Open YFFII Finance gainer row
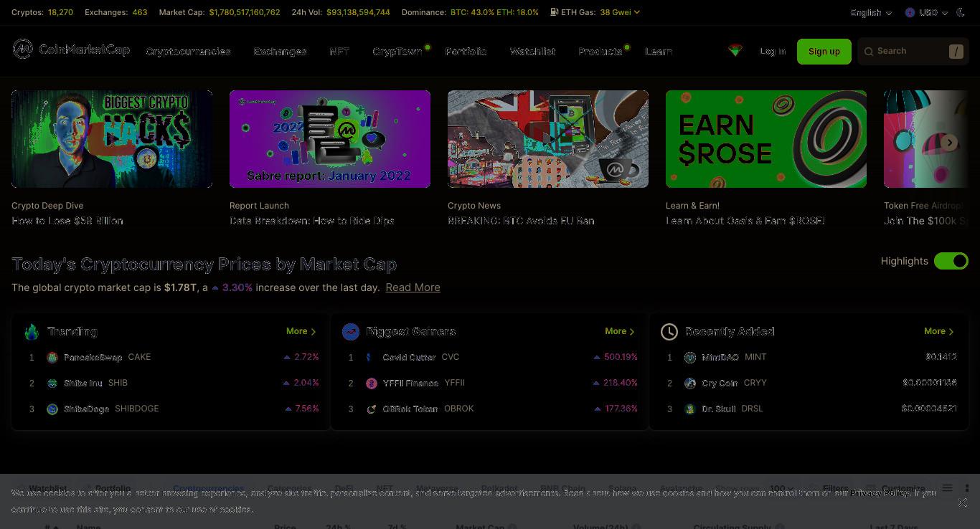Screen dimensions: 980x529 click(x=490, y=383)
